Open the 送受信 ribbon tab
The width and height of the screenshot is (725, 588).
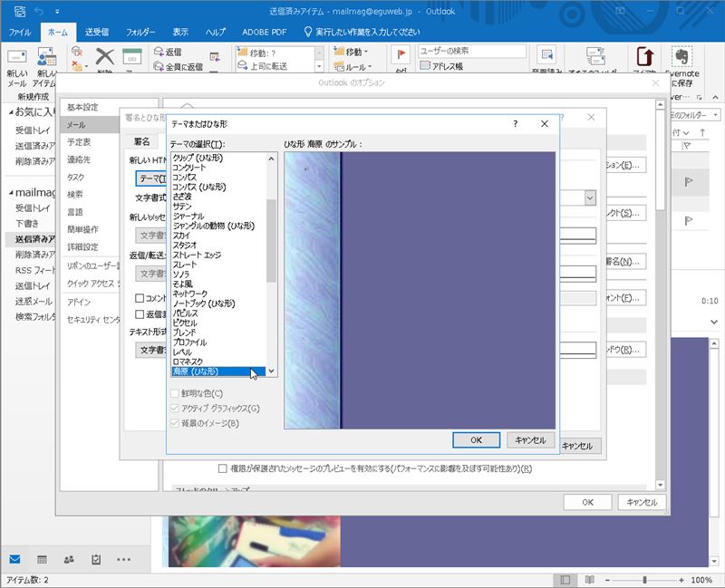pyautogui.click(x=97, y=32)
